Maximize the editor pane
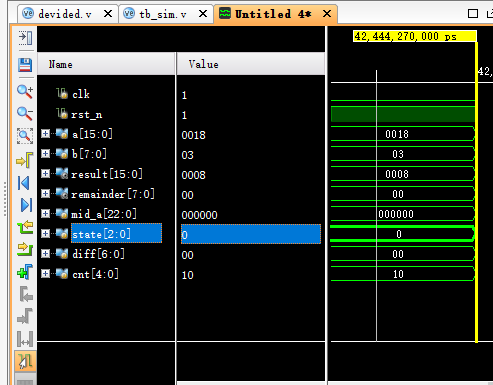493x385 pixels. tap(473, 14)
